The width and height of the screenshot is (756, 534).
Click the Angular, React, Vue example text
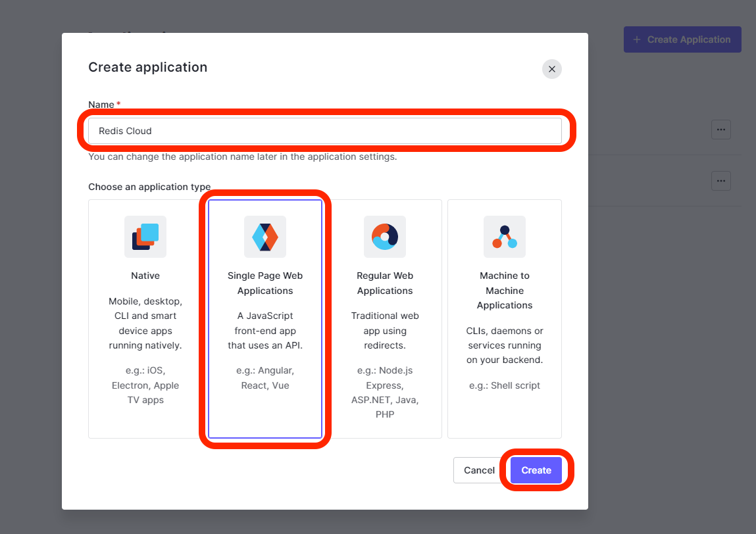point(265,378)
